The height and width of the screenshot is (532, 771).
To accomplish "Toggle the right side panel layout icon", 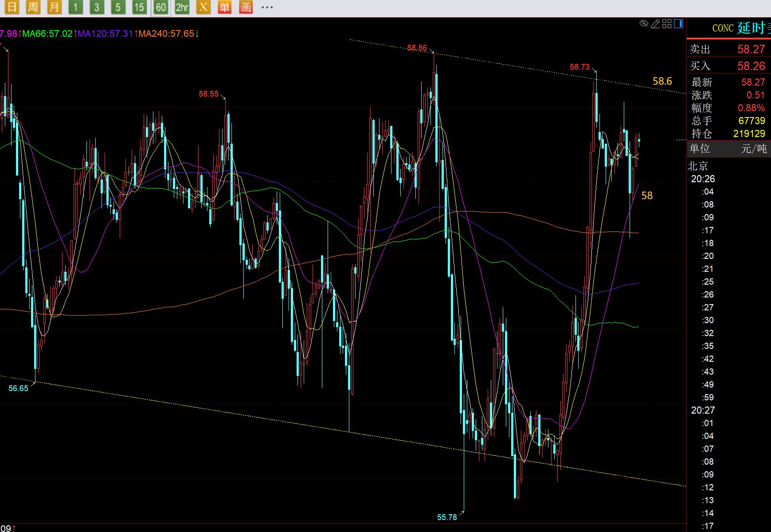I will tap(679, 23).
